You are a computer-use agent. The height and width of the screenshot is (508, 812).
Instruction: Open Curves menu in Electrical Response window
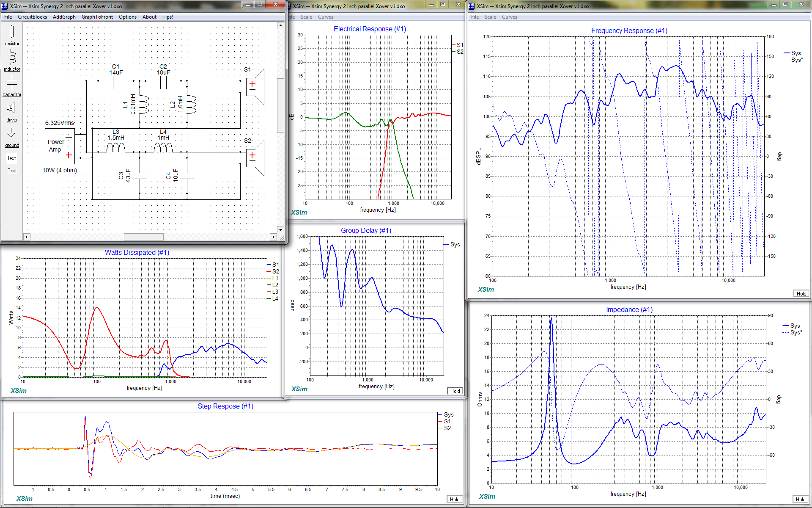click(326, 17)
